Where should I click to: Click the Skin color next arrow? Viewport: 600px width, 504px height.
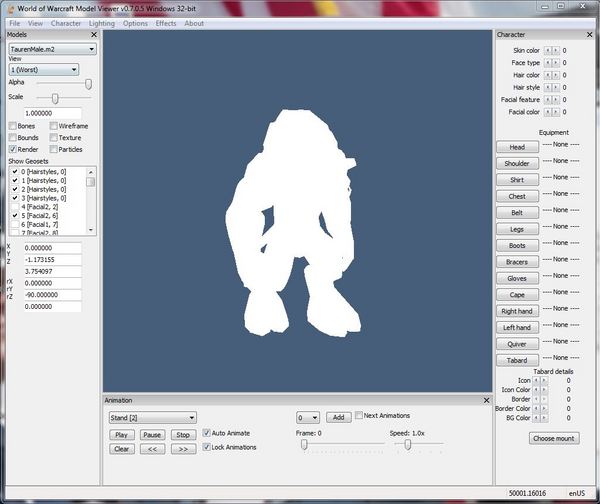click(555, 49)
